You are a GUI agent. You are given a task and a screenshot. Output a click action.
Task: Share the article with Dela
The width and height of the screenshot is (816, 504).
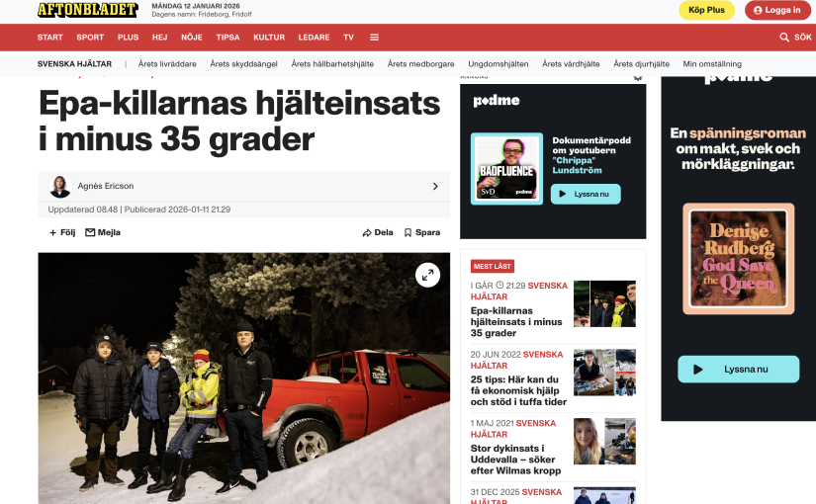point(378,232)
